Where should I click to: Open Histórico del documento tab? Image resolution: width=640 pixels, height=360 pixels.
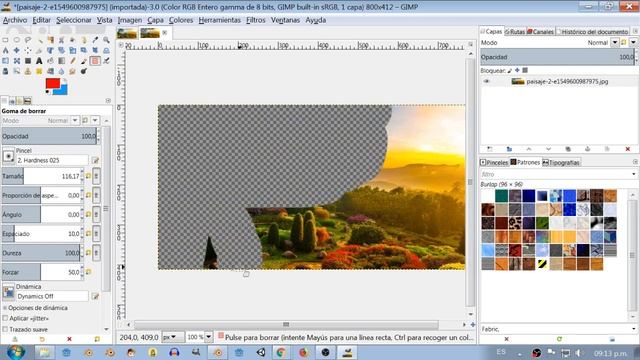tap(592, 31)
